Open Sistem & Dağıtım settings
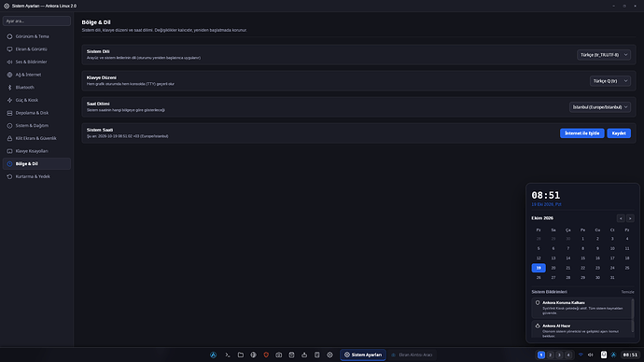 click(36, 126)
